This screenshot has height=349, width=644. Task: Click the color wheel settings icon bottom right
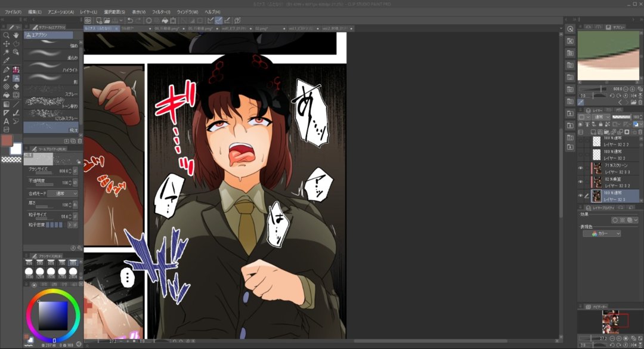tap(79, 344)
